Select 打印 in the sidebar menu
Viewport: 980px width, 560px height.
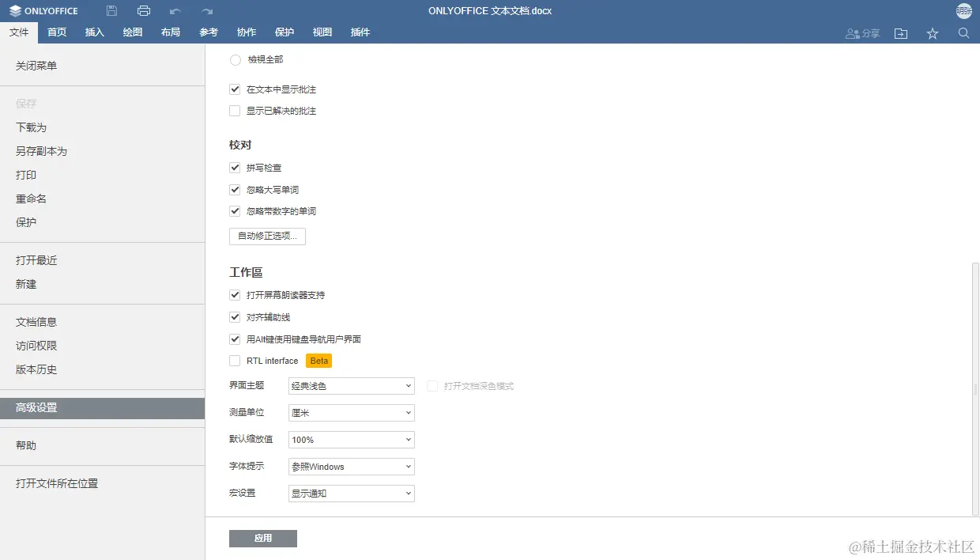point(103,175)
